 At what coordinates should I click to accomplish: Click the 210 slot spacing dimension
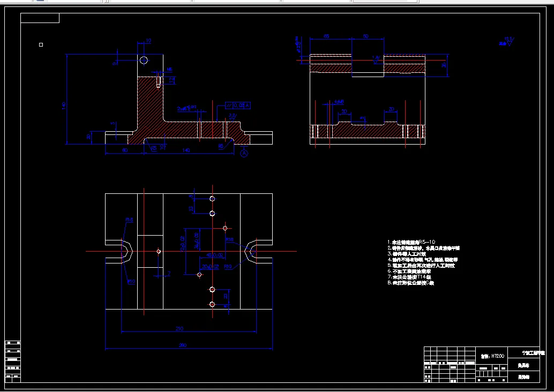[x=179, y=329]
